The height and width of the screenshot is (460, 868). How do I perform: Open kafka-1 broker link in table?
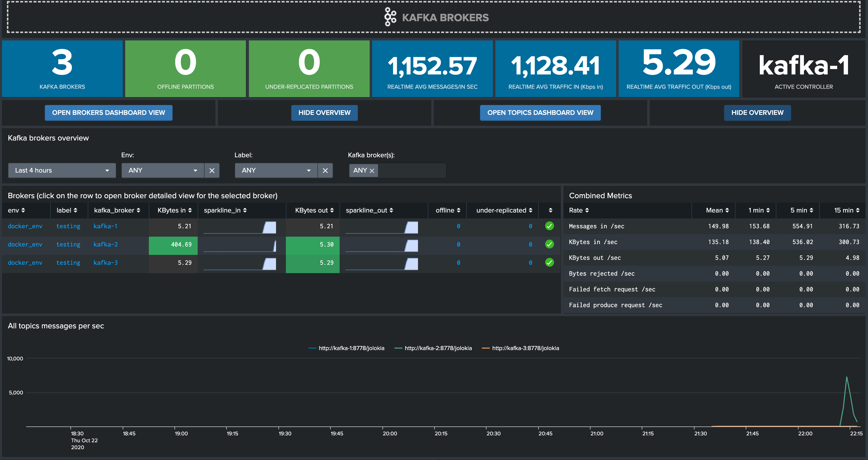(105, 226)
